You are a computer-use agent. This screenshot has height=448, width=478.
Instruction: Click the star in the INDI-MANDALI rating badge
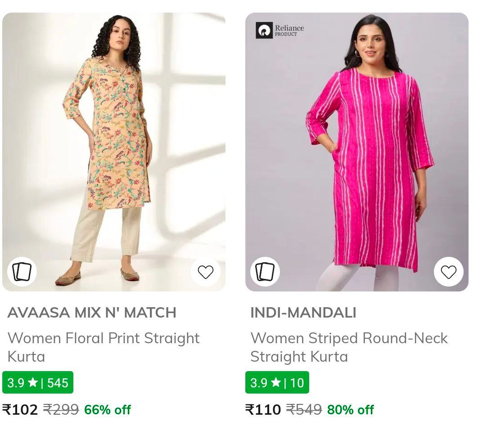[x=276, y=382]
